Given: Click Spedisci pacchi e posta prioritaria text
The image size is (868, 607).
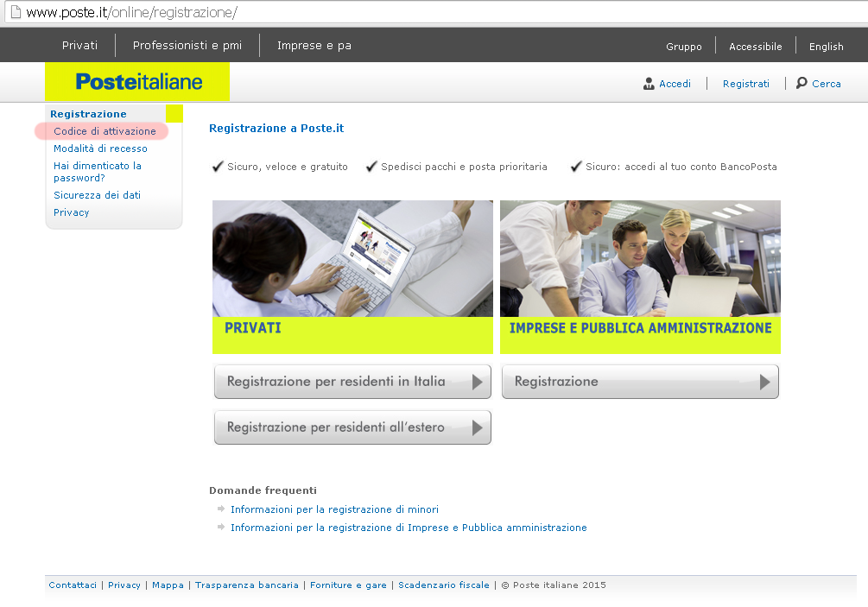Looking at the screenshot, I should (x=464, y=167).
